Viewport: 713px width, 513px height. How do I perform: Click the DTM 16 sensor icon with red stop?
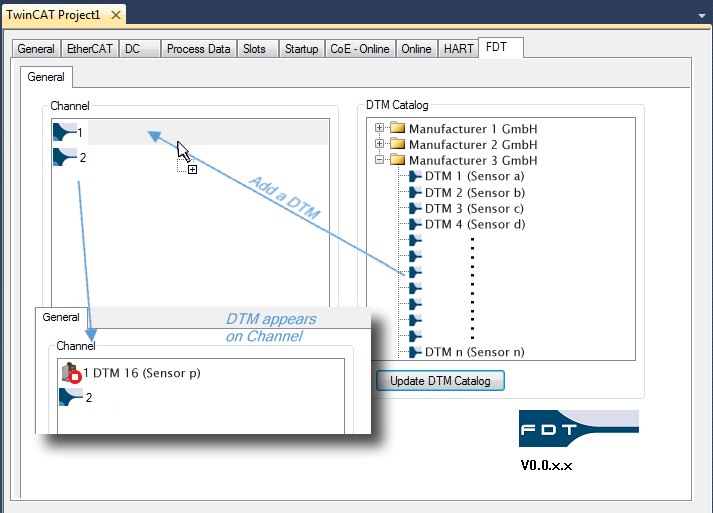(71, 373)
